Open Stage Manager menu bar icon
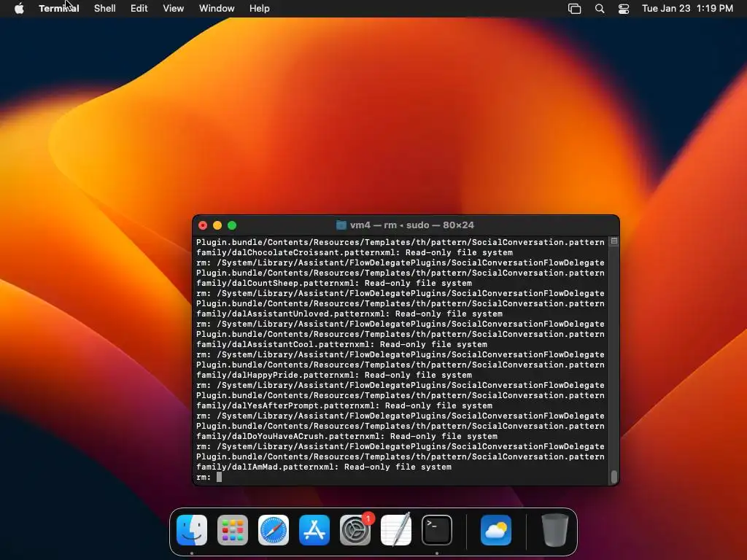 (575, 9)
